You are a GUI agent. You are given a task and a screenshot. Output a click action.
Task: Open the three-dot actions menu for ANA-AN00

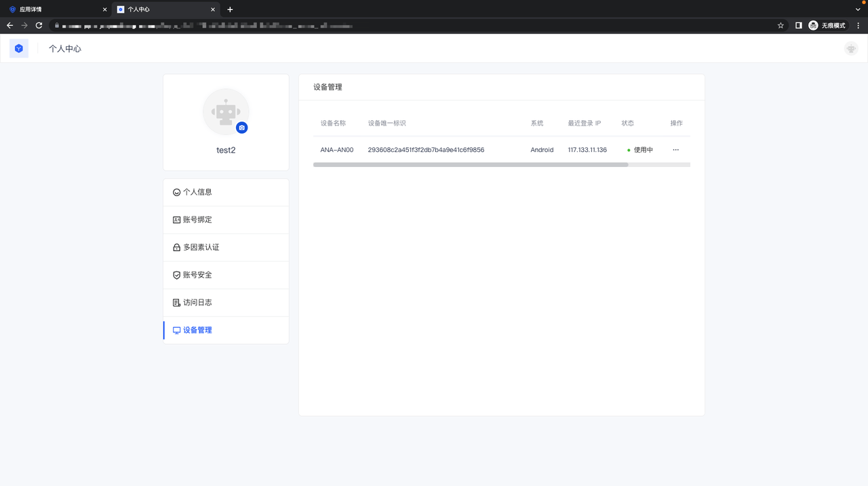click(x=675, y=150)
